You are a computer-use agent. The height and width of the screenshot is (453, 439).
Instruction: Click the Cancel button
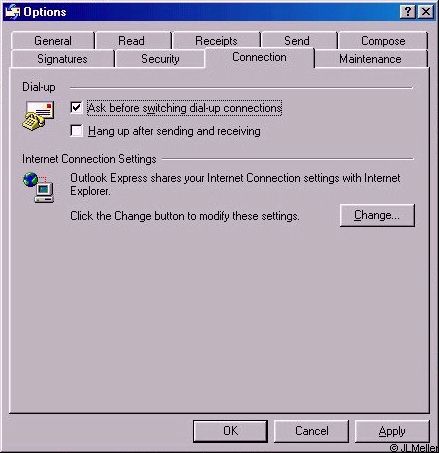[x=311, y=431]
